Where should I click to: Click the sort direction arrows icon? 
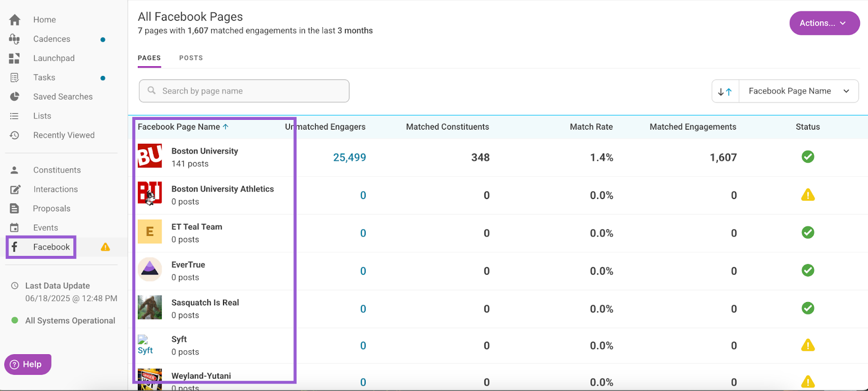click(725, 92)
